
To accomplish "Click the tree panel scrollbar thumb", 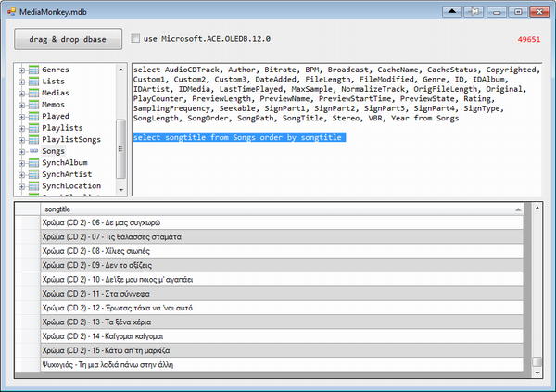I will pos(120,148).
